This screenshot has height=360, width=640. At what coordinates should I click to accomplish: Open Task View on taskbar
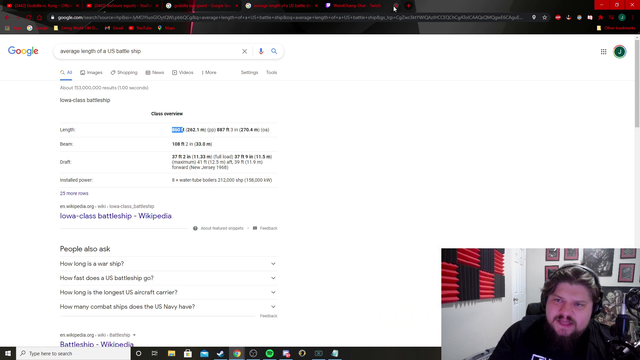point(155,353)
